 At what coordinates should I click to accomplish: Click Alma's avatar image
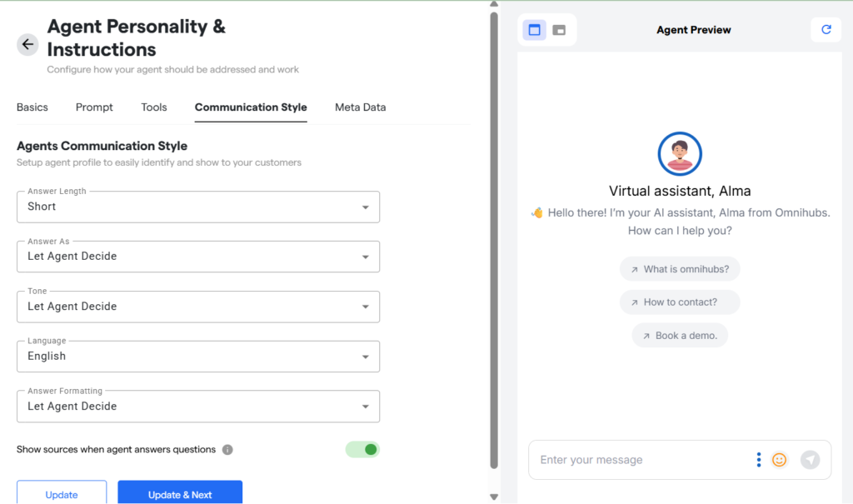point(679,154)
